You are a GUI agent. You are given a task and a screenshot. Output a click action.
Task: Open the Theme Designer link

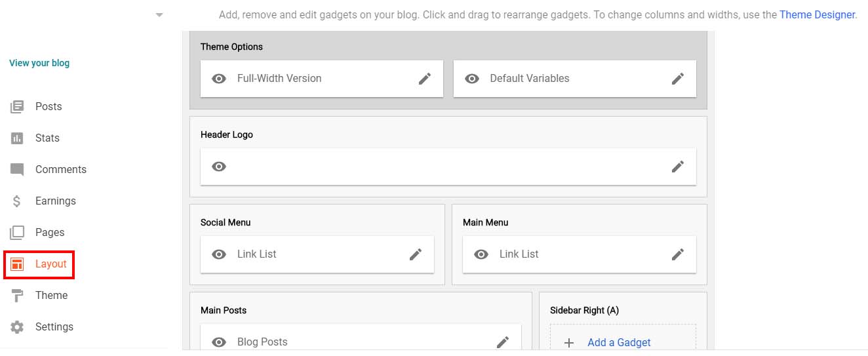[x=817, y=14]
